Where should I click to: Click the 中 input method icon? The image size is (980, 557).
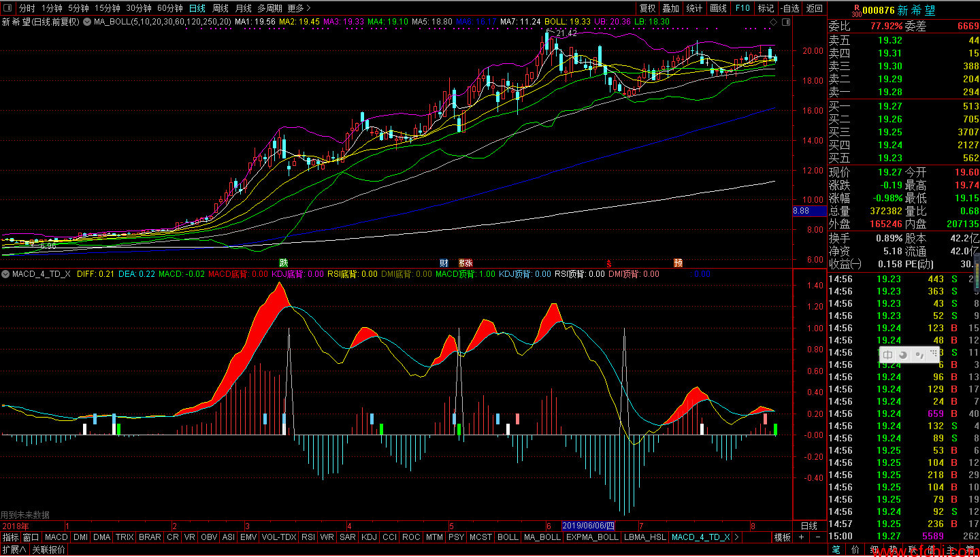888,354
